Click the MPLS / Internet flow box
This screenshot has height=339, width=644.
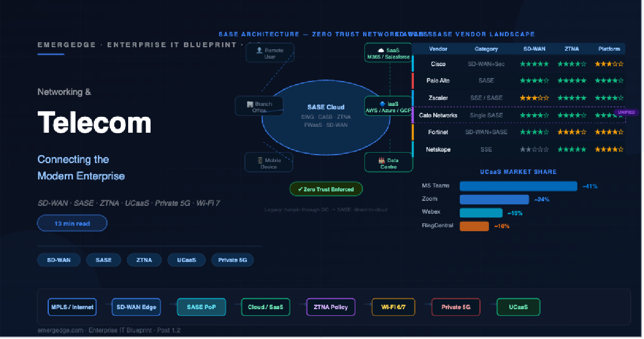72,307
